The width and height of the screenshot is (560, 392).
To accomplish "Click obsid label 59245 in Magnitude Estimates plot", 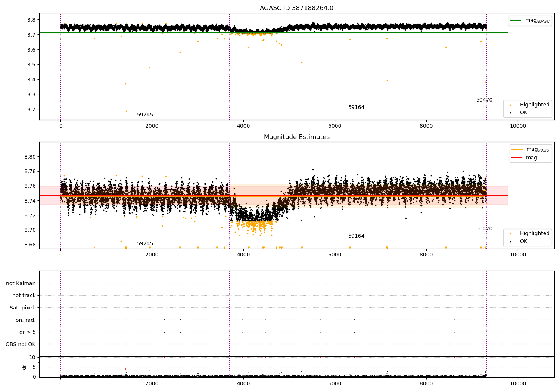I will [145, 244].
